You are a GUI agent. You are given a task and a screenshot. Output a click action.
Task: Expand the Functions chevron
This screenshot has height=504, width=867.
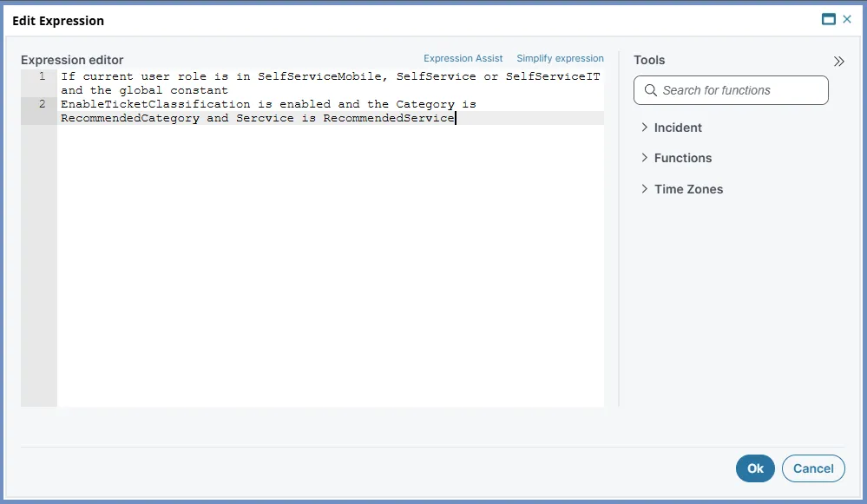pos(644,158)
